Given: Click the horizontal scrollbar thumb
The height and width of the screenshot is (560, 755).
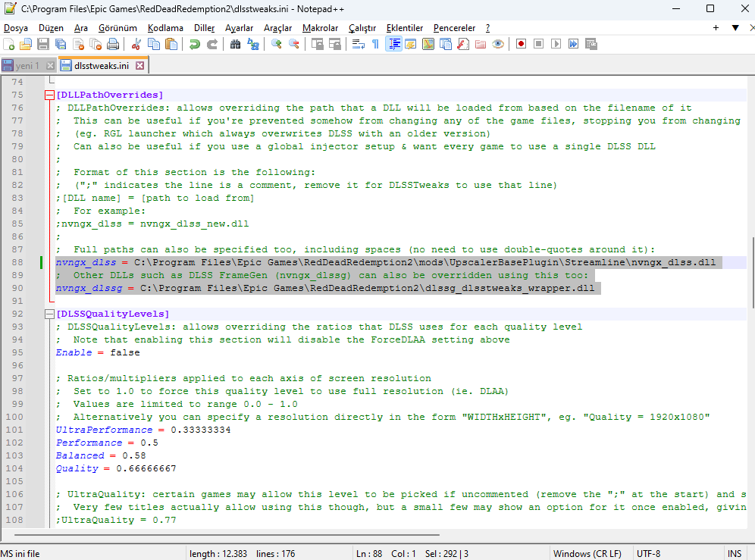Looking at the screenshot, I should [x=227, y=534].
